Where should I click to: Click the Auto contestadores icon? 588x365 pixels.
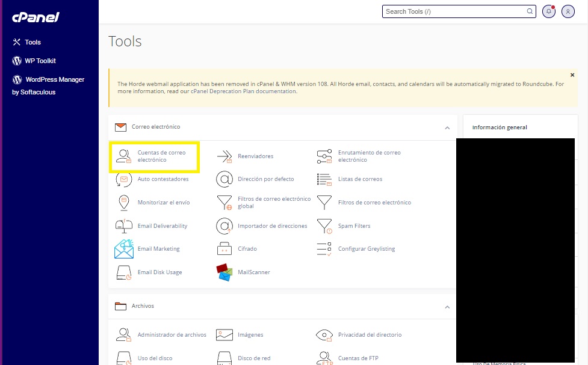pos(124,179)
